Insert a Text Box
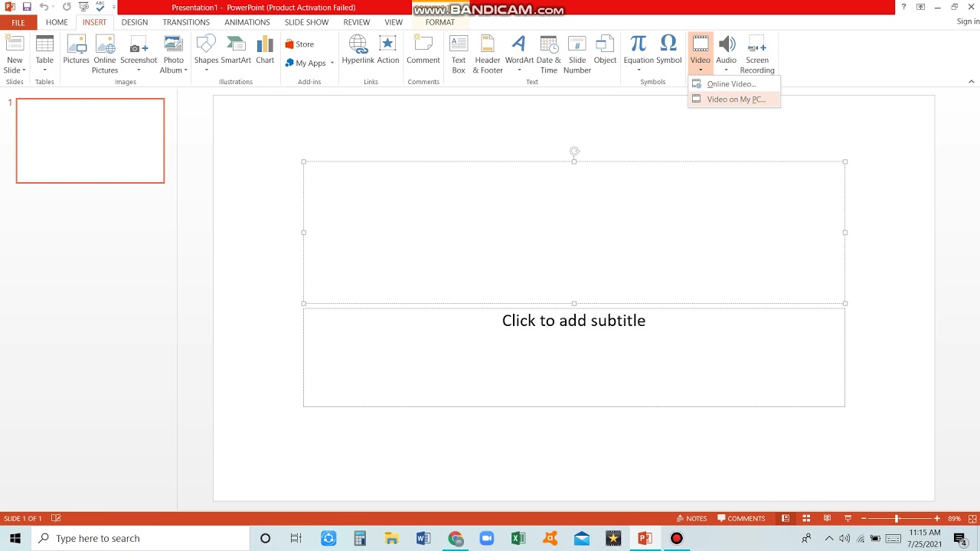 point(459,54)
